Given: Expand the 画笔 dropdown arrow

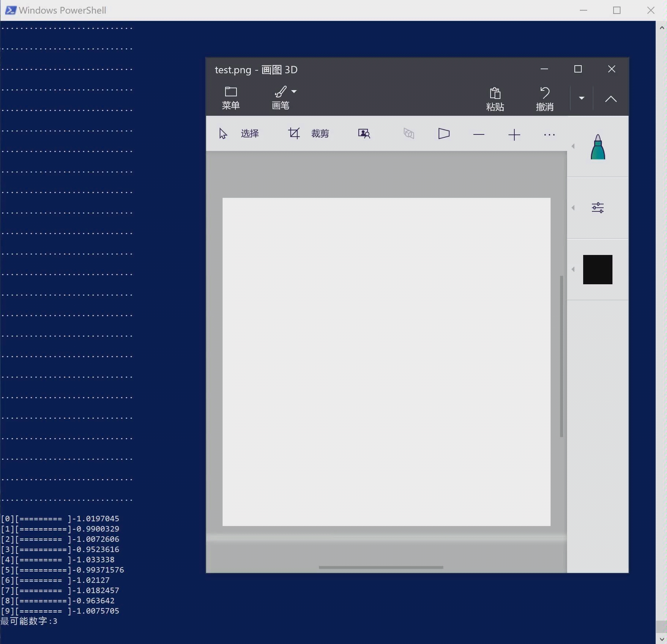Looking at the screenshot, I should point(294,91).
